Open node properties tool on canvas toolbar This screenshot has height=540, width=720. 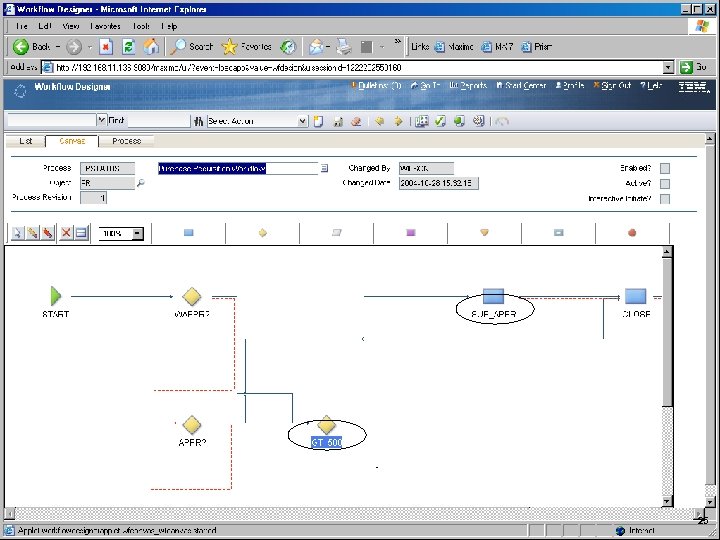(81, 233)
